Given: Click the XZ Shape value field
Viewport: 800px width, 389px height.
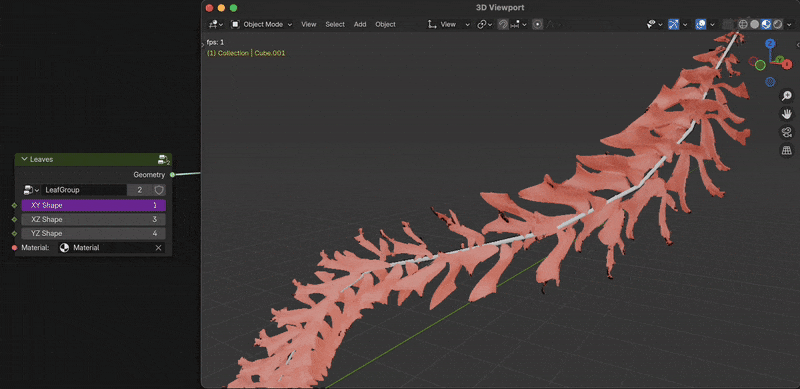Looking at the screenshot, I should (93, 220).
